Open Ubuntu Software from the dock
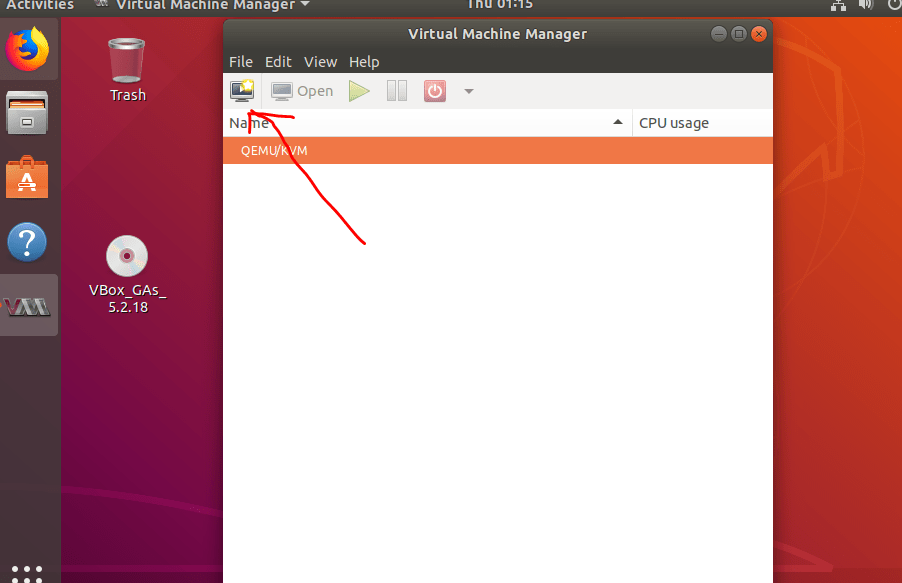902x583 pixels. pos(27,176)
